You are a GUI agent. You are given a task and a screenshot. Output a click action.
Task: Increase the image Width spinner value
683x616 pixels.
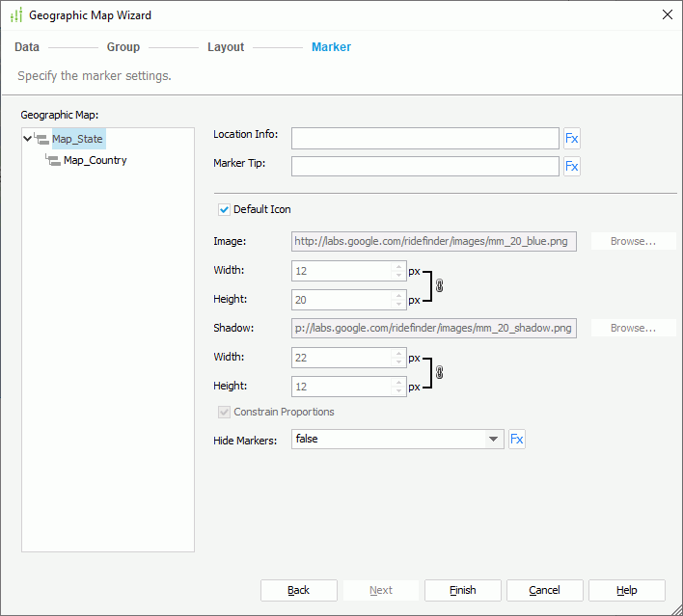pos(397,267)
